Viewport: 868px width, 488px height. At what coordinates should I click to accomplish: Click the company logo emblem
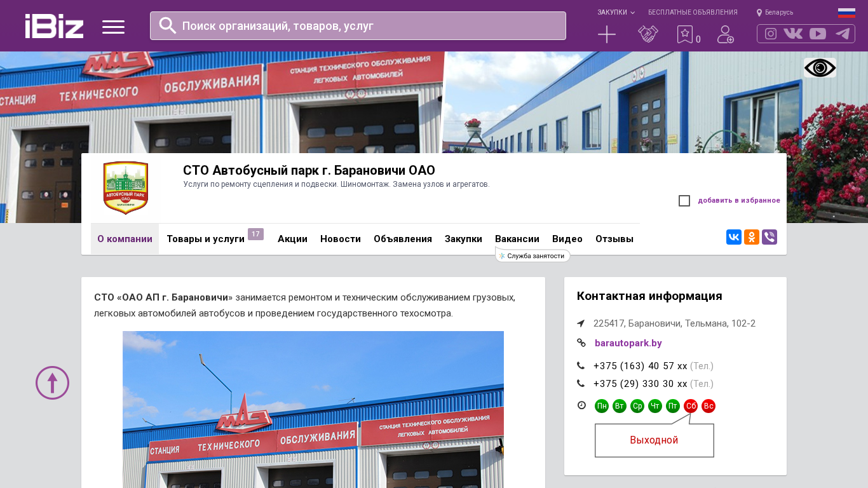[x=126, y=188]
